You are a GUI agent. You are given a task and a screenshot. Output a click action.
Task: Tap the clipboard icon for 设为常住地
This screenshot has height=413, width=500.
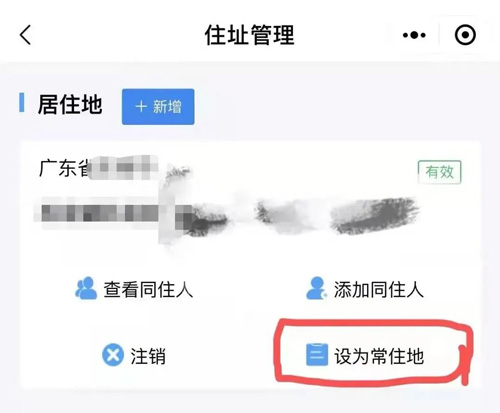317,355
